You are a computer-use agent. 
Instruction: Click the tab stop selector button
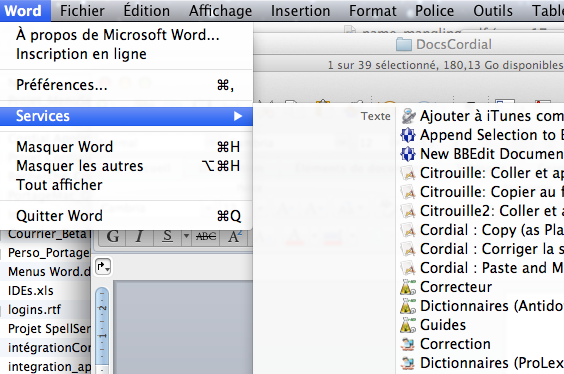click(103, 267)
